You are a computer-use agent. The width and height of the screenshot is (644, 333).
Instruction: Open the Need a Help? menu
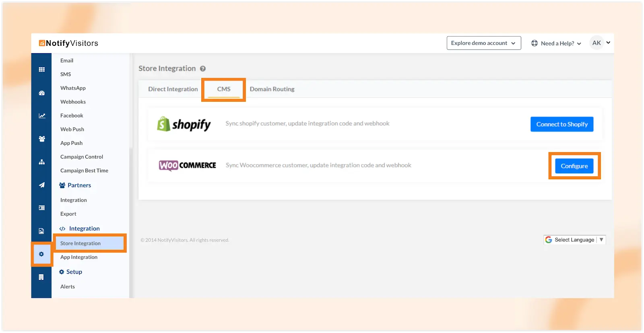coord(556,43)
